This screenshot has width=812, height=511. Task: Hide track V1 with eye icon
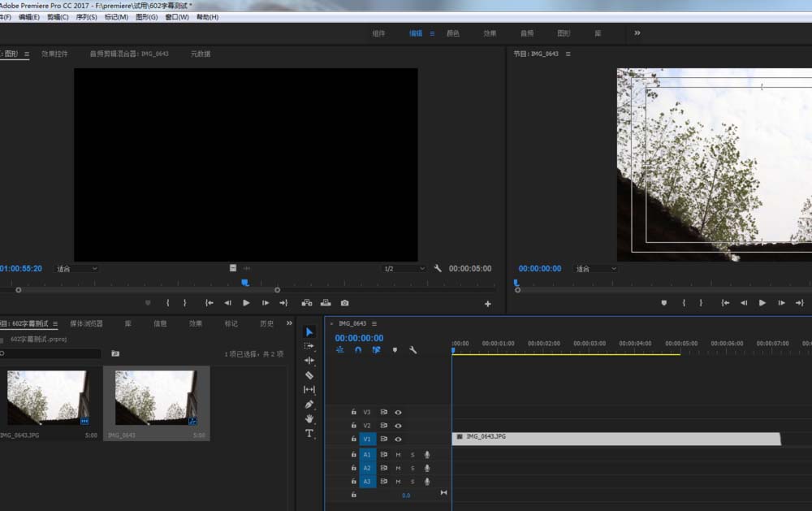tap(398, 440)
